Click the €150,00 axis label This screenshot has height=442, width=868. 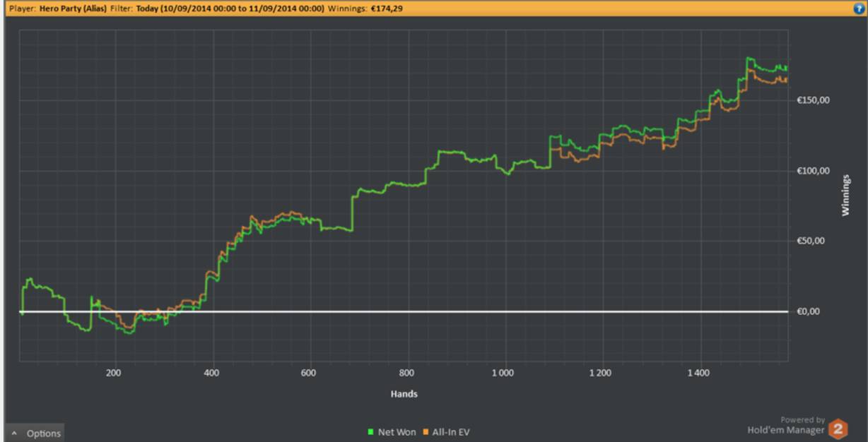pos(814,100)
